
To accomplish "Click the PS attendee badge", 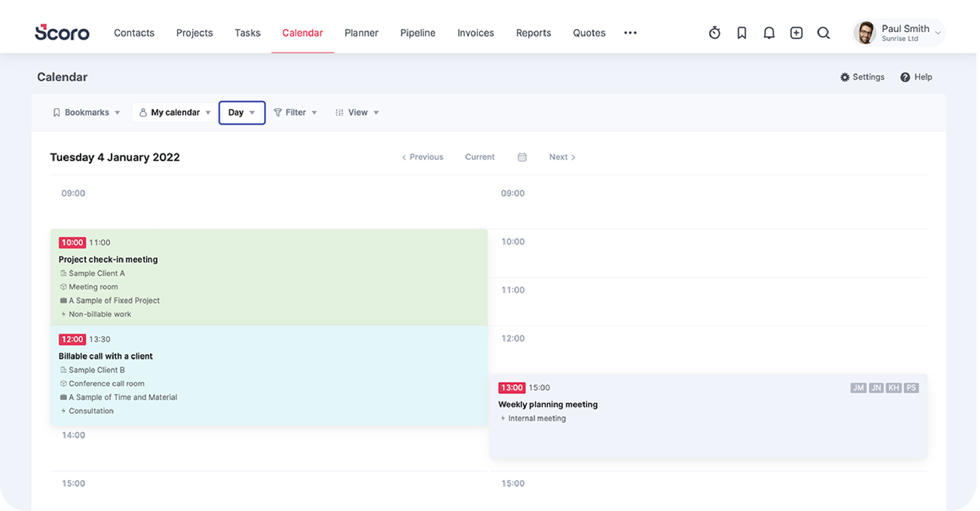I will coord(911,388).
